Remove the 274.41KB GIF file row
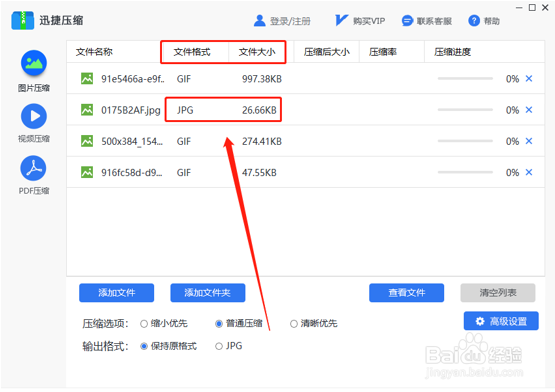The height and width of the screenshot is (392, 555). [529, 141]
